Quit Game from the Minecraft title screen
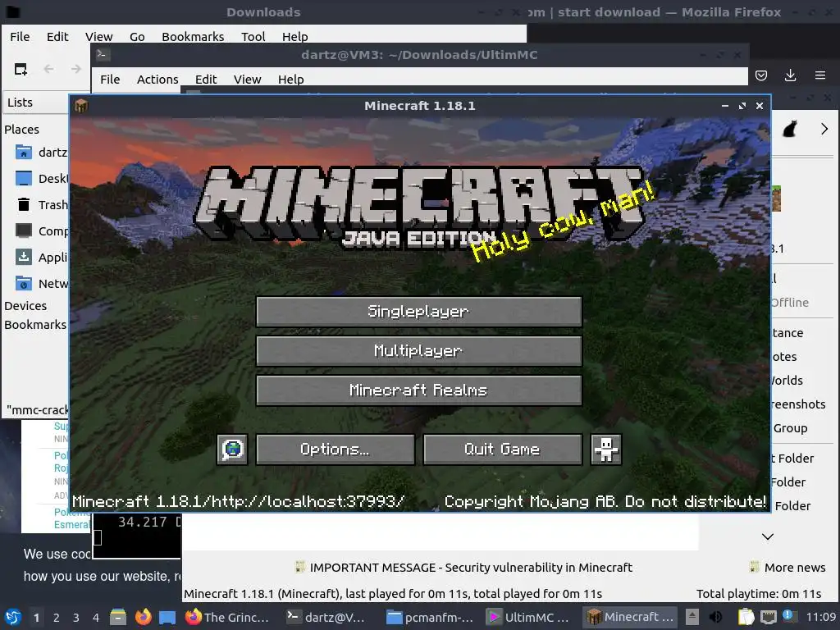Viewport: 840px width, 630px height. 503,449
